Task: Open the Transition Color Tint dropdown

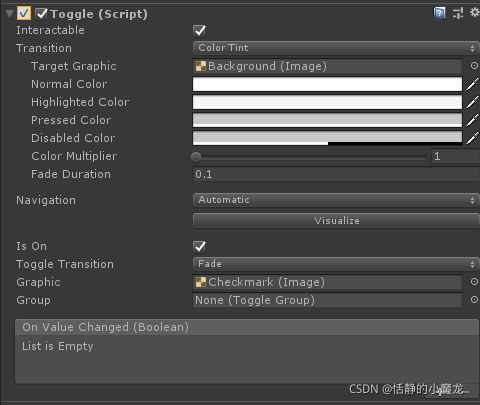Action: pos(336,48)
